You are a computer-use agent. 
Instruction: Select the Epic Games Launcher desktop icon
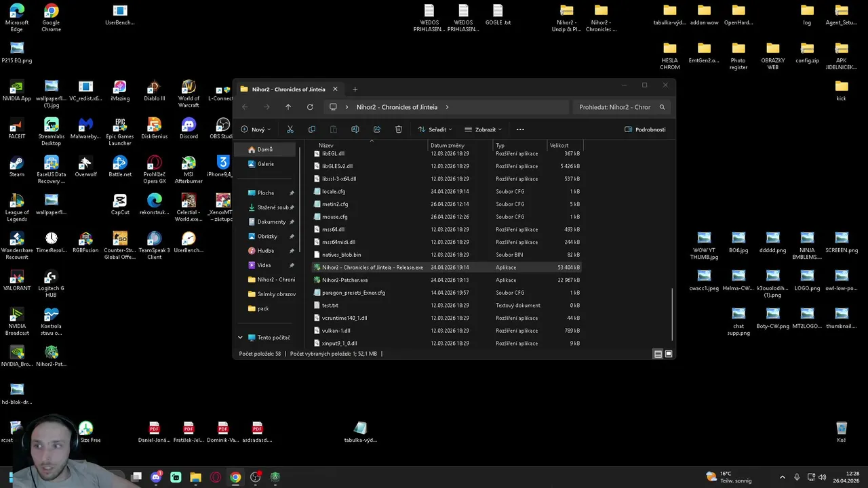[x=120, y=131]
